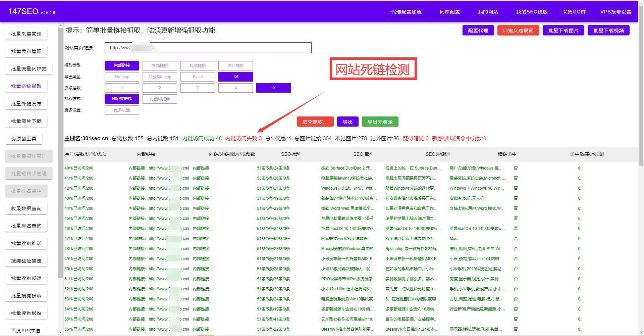Open 搜狗验证推送 sidebar item
Viewport: 644px width, 336px height.
click(x=26, y=261)
